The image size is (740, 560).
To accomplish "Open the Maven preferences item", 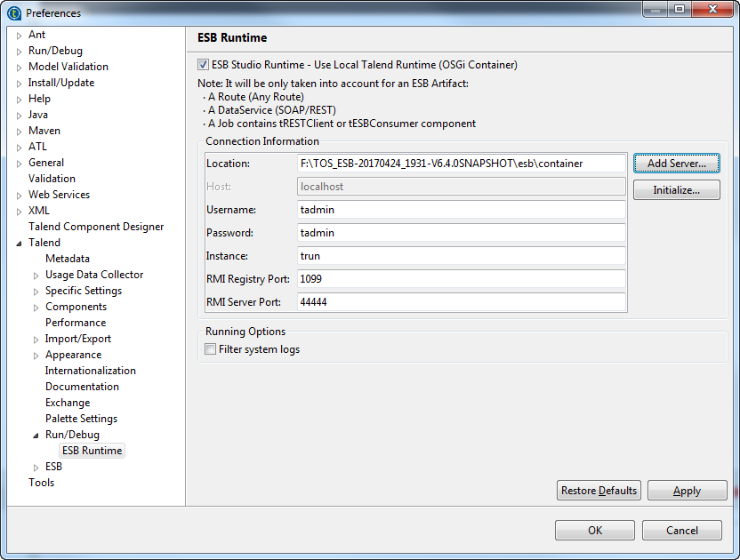I will (44, 131).
